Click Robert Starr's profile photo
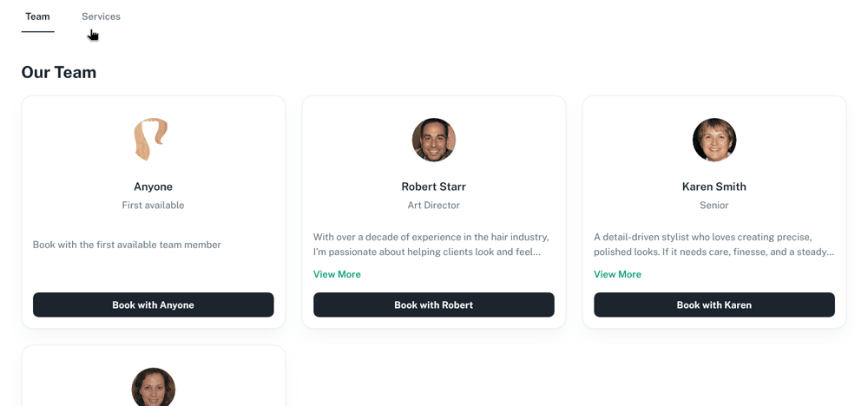This screenshot has width=868, height=406. (434, 140)
